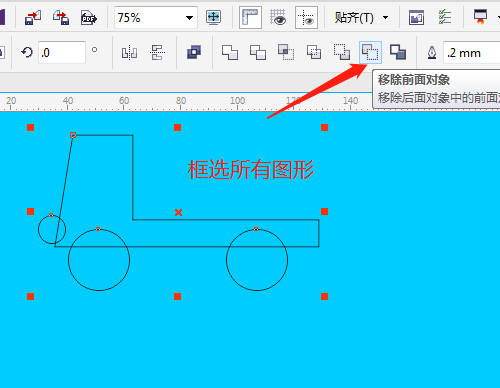Click the Create boundary icon

pyautogui.click(x=398, y=52)
